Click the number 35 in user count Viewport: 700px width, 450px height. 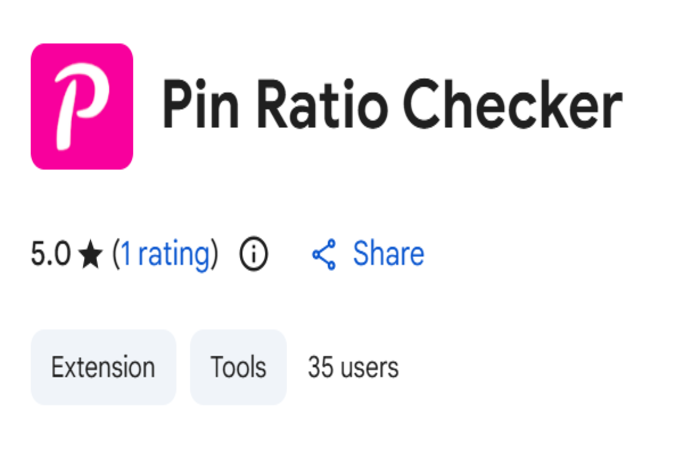[320, 367]
